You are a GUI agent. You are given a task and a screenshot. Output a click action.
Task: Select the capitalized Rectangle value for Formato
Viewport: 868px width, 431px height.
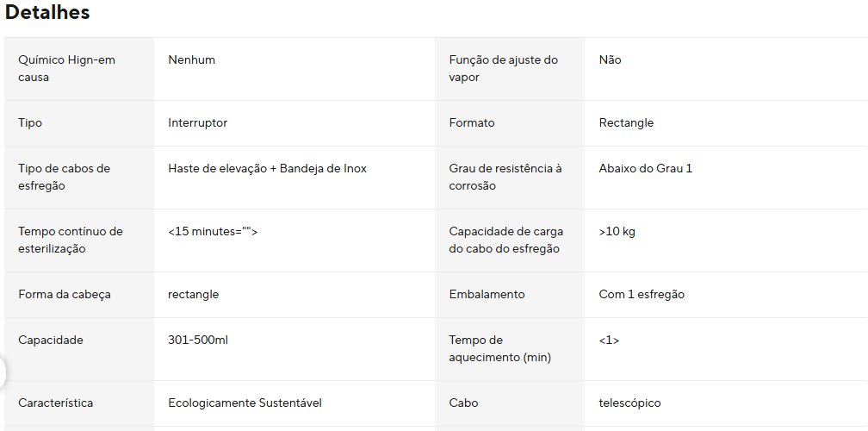click(626, 123)
